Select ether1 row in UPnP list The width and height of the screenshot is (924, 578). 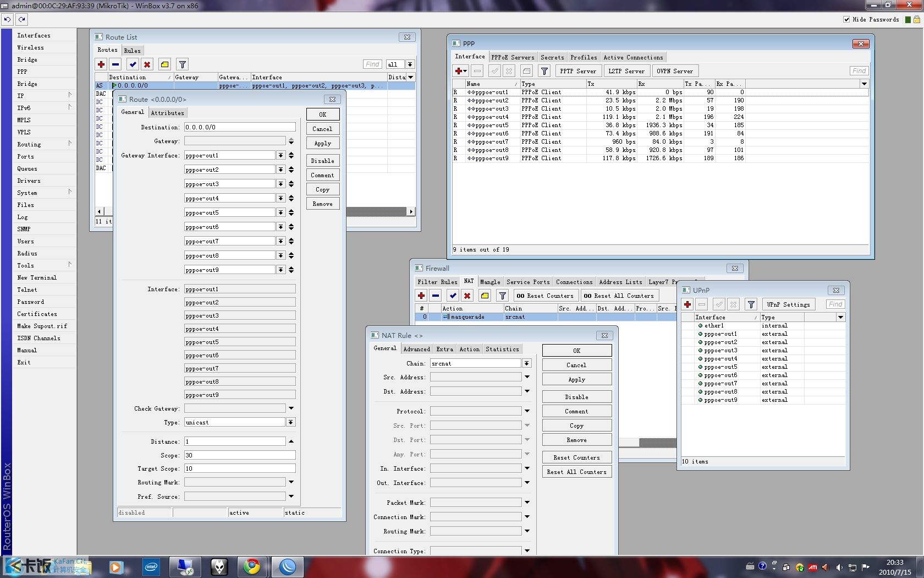point(763,325)
